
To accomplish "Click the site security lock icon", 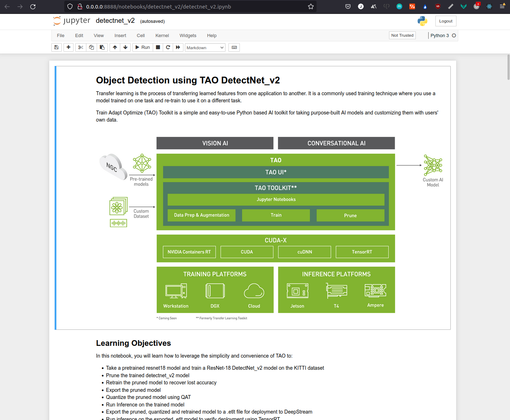I will [80, 6].
